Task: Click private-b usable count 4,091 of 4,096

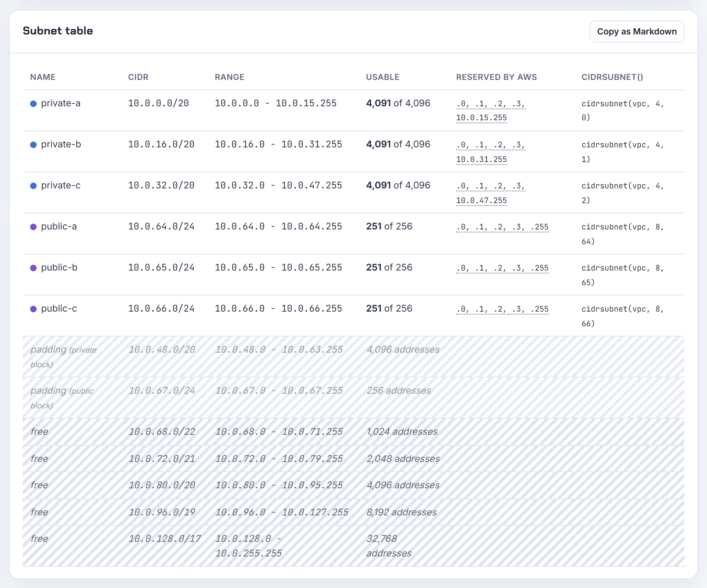Action: coord(398,144)
